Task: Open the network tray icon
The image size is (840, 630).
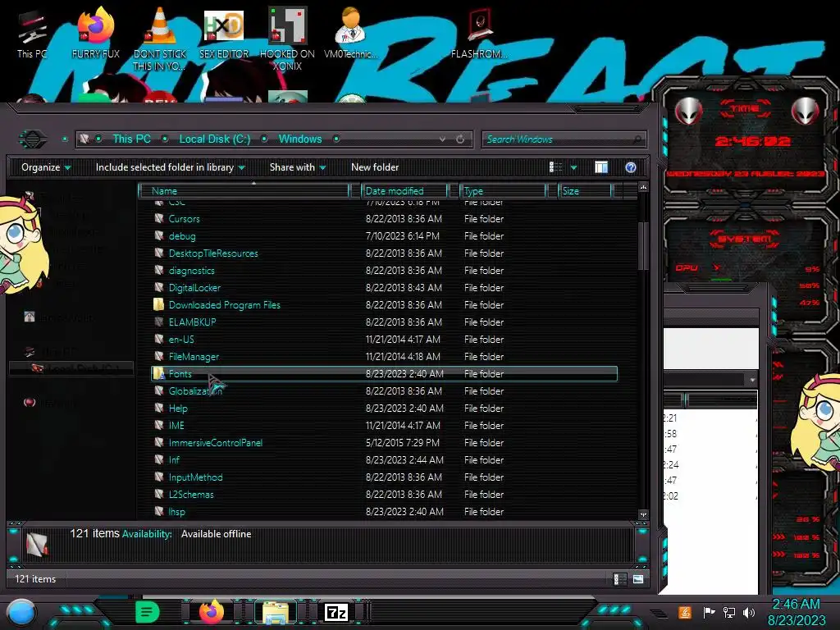Action: pyautogui.click(x=728, y=612)
